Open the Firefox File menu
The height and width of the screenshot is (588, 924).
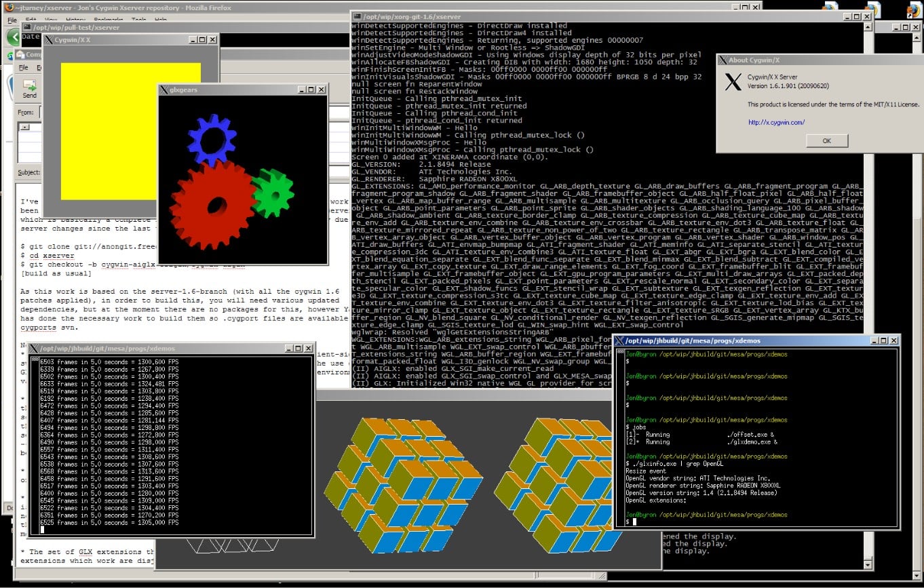pos(12,20)
